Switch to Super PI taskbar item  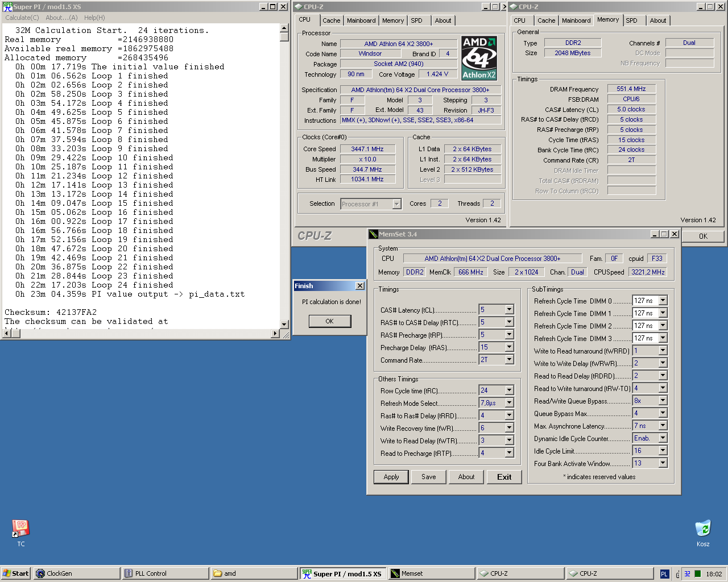pyautogui.click(x=343, y=573)
